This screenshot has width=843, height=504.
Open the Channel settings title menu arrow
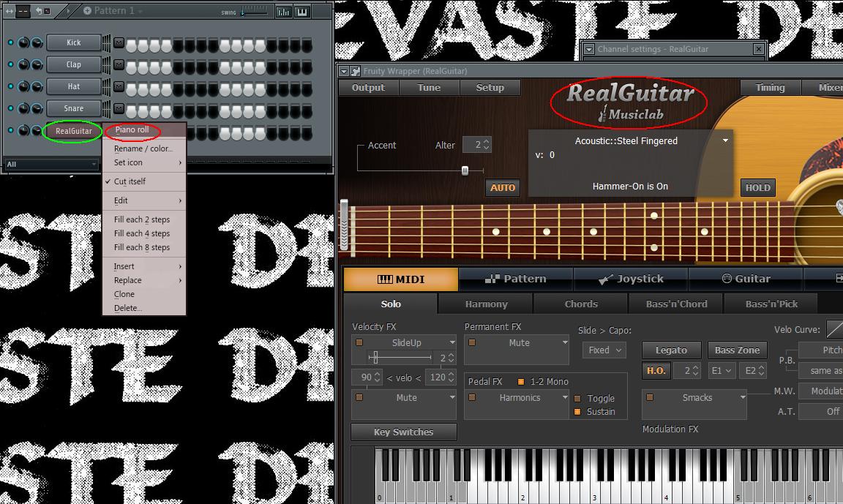coord(589,49)
